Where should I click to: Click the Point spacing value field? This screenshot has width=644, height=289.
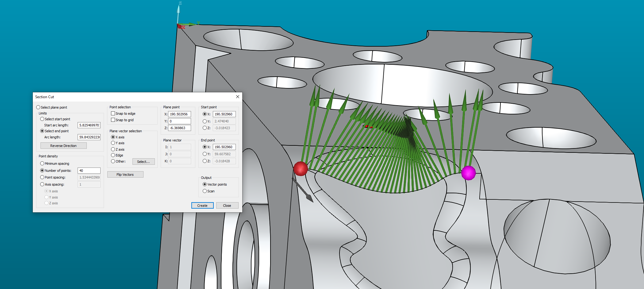[89, 177]
